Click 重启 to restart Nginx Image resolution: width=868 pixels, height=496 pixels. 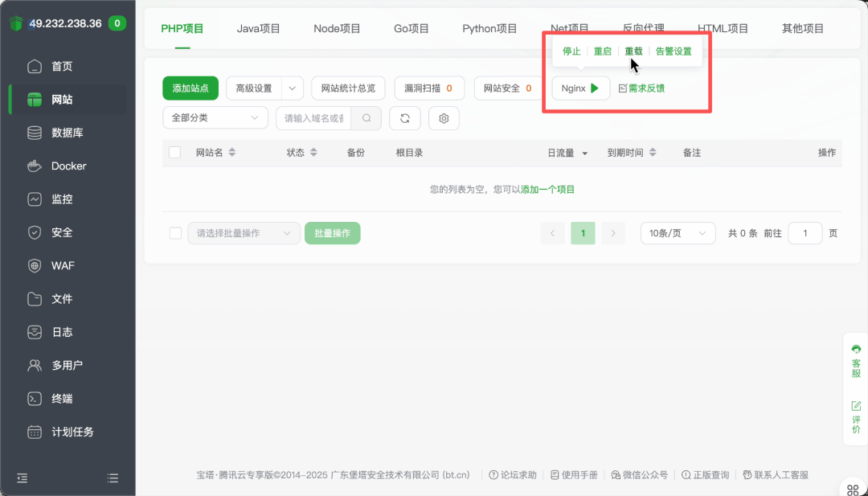[602, 51]
